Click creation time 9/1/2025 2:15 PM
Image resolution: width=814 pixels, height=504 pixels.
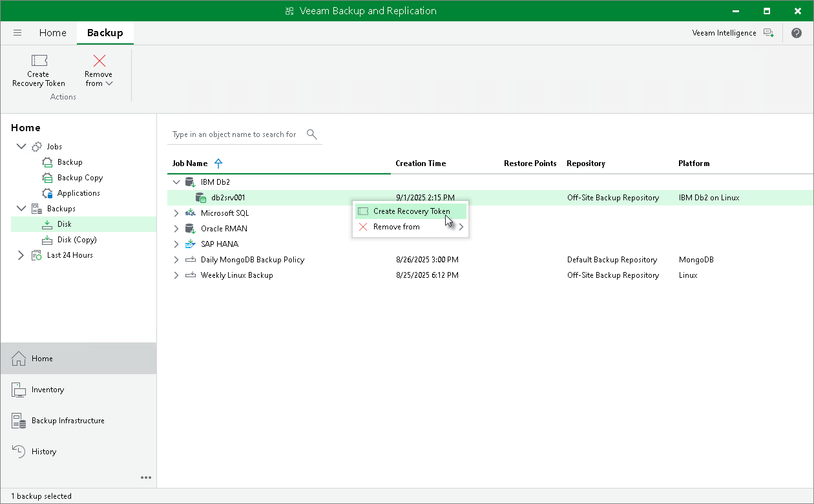tap(425, 198)
